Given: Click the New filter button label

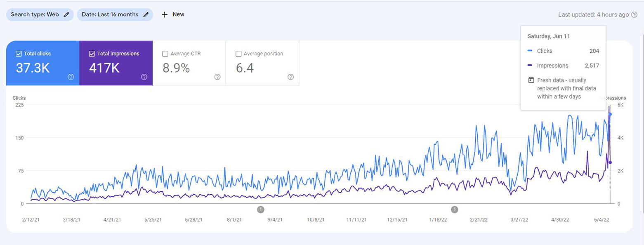Looking at the screenshot, I should click(178, 14).
